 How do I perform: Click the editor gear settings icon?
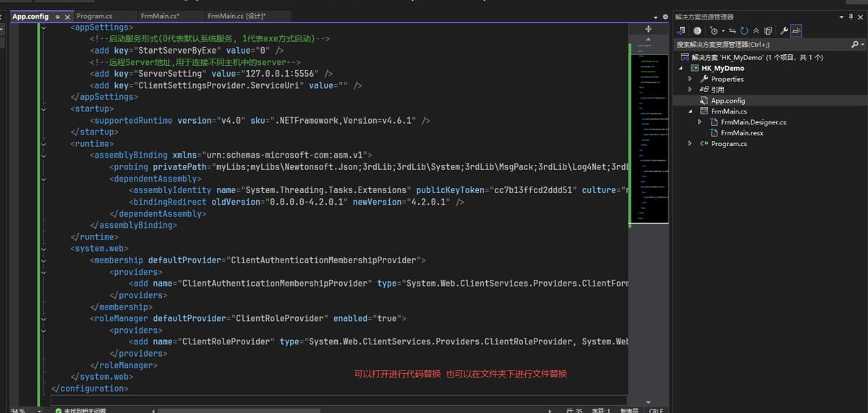665,17
